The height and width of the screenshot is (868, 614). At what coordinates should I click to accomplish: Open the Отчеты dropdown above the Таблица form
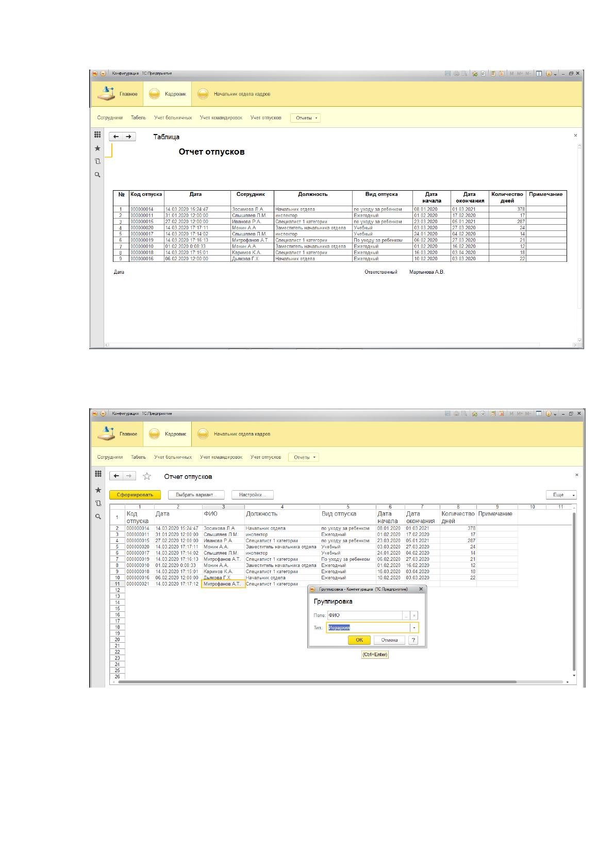(305, 118)
